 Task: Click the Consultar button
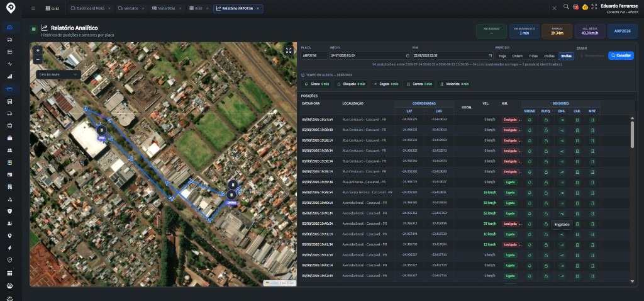(x=621, y=55)
